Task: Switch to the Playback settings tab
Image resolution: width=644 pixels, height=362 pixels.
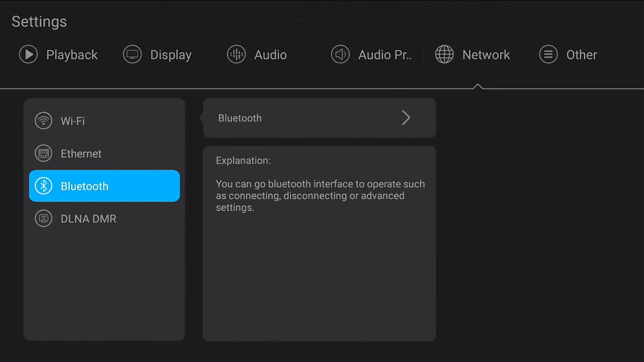Action: coord(72,55)
